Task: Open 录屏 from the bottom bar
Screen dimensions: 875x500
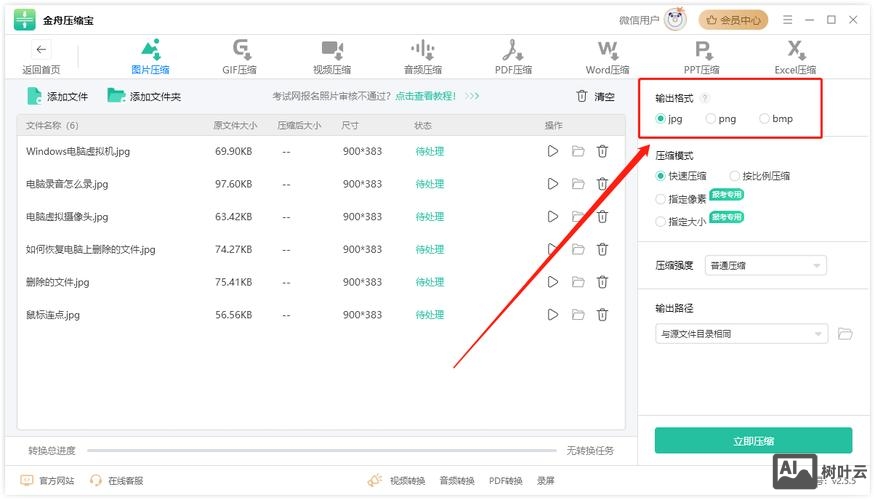Action: (x=545, y=480)
